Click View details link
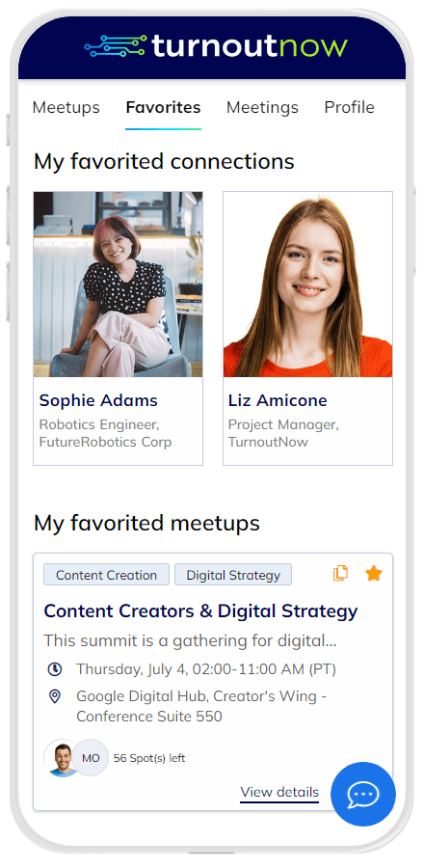424x868 pixels. point(279,792)
